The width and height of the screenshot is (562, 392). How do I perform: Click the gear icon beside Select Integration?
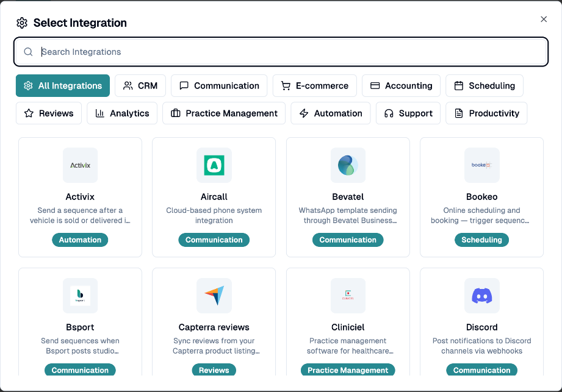[x=22, y=23]
